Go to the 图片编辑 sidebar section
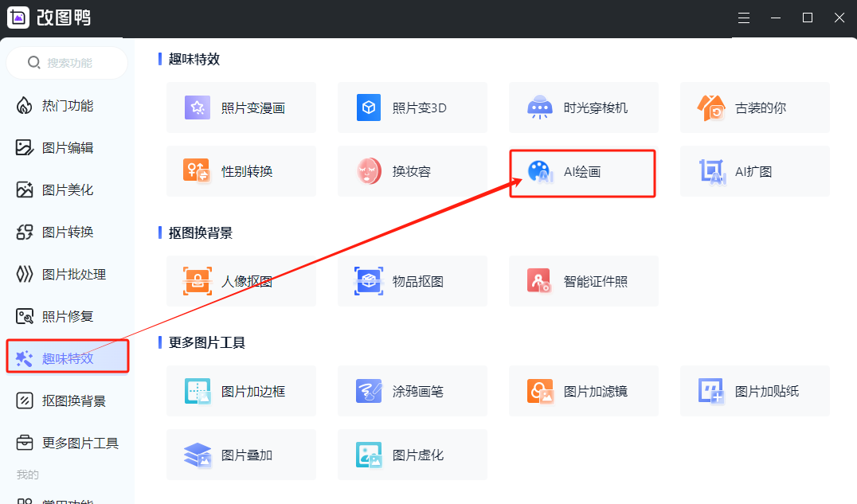Viewport: 857px width, 504px height. pos(67,147)
